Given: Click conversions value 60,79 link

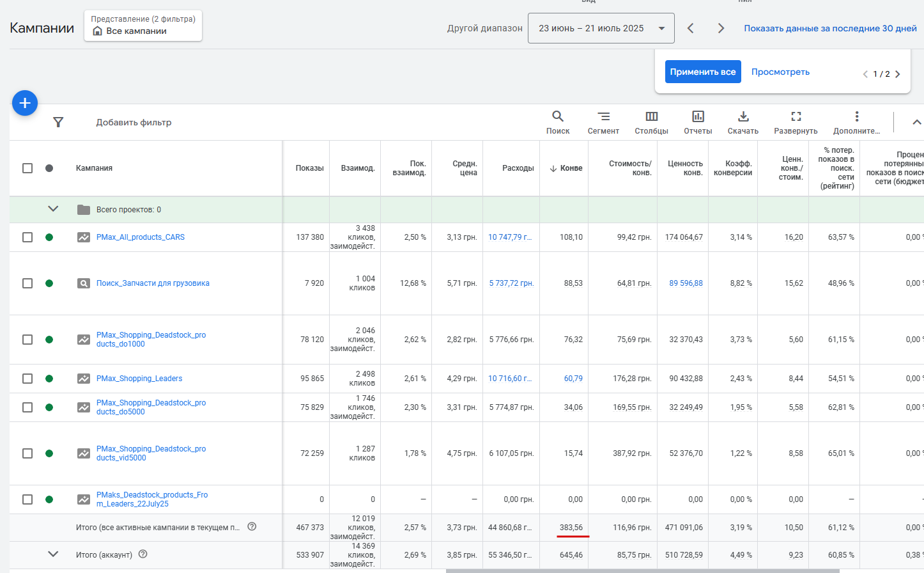Looking at the screenshot, I should [573, 379].
